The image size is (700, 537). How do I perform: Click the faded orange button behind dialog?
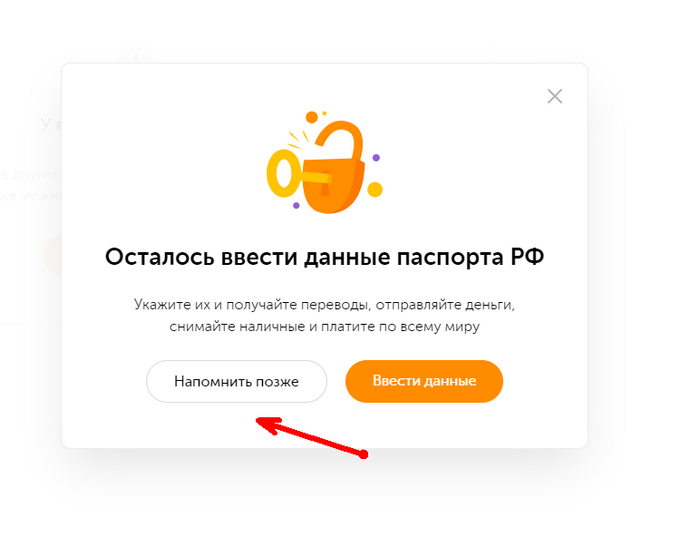point(52,255)
